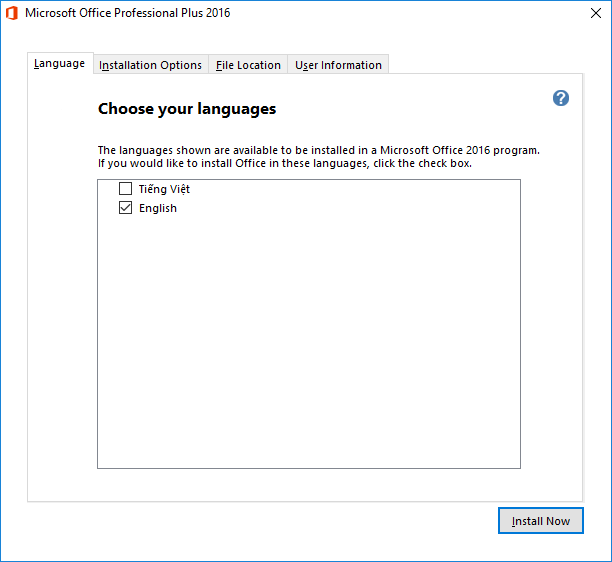Switch to the Language tab
The height and width of the screenshot is (562, 612).
(60, 63)
